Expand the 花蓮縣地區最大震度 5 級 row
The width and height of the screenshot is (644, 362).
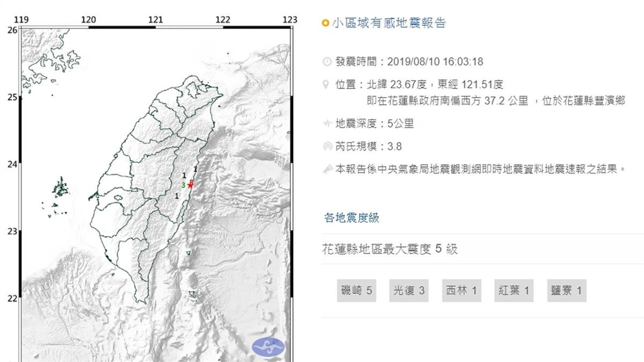click(390, 249)
